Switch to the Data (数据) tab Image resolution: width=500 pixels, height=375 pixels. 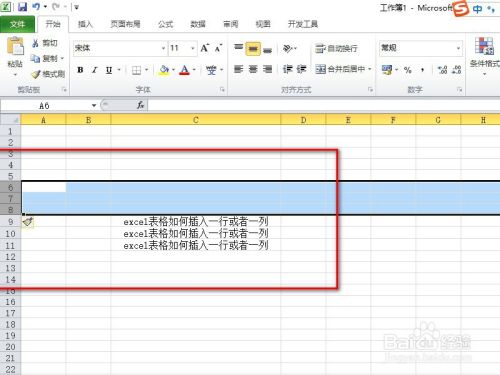(198, 24)
